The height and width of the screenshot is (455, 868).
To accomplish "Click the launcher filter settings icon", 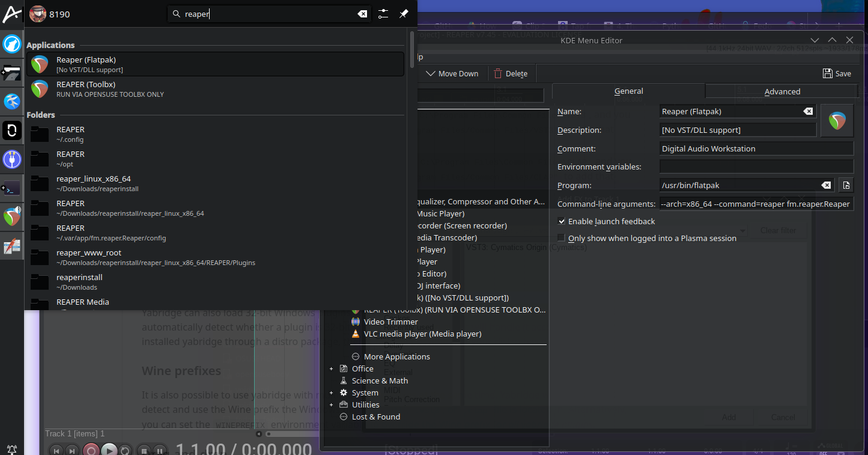I will [x=383, y=14].
